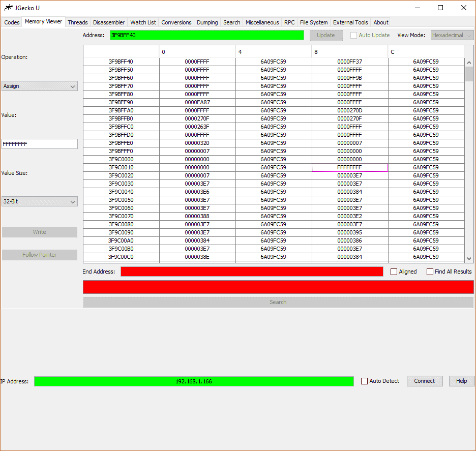Click the wide red search value field

click(278, 287)
